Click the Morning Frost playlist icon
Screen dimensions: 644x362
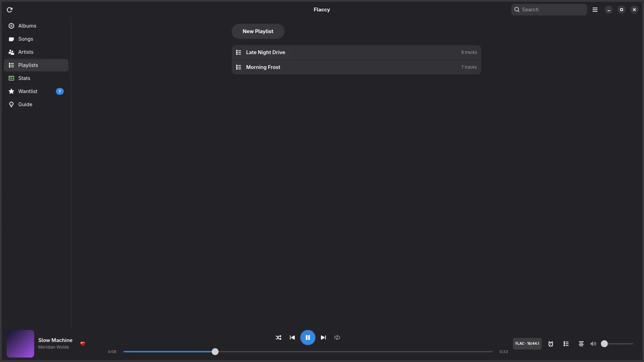pos(238,67)
